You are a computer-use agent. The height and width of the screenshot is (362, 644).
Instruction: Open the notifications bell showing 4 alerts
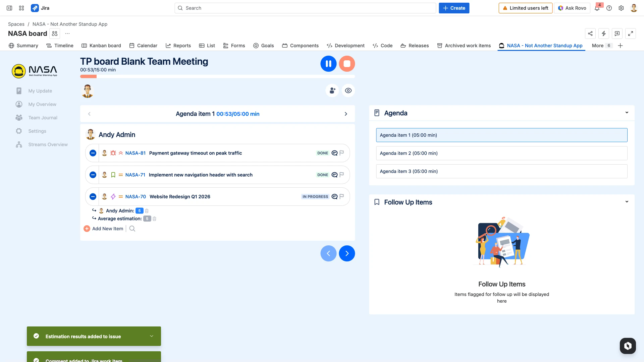pos(597,8)
